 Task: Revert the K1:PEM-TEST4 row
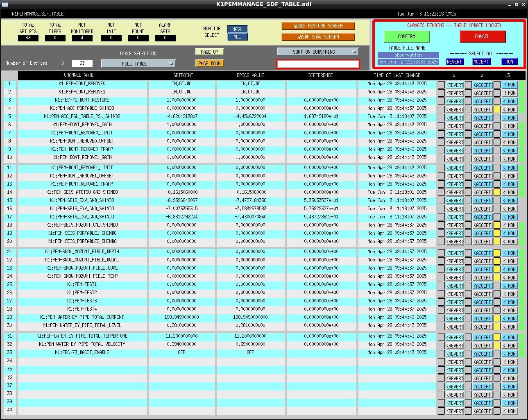pyautogui.click(x=455, y=310)
